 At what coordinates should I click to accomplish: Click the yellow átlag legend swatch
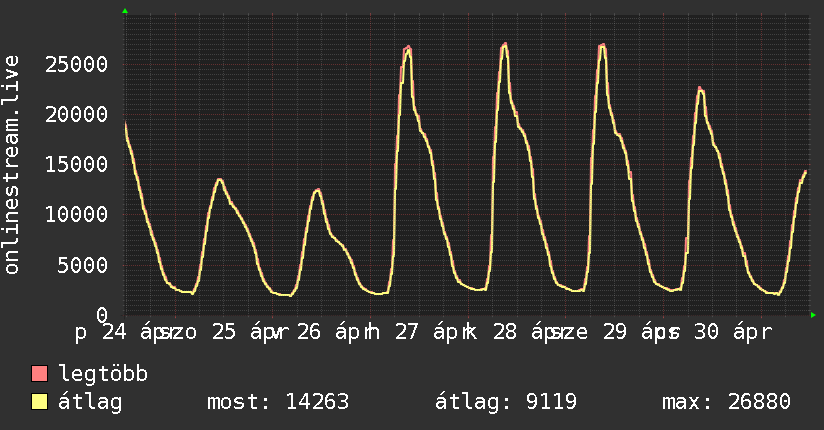pos(39,402)
